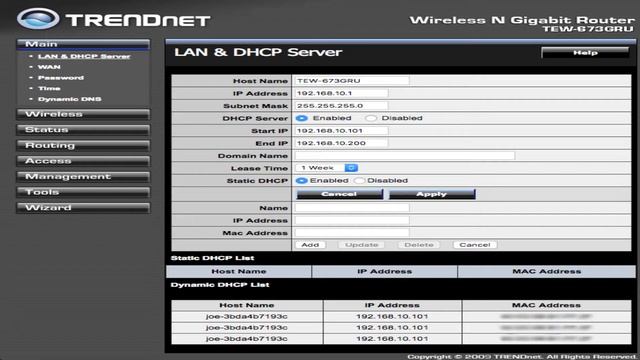640x360 pixels.
Task: Focus the Mac Address input field
Action: (x=352, y=233)
